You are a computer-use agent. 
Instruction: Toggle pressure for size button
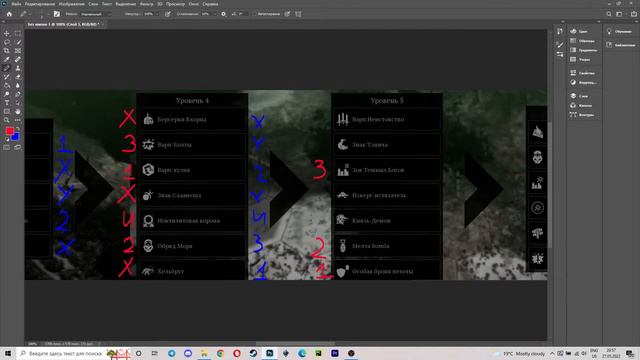point(287,14)
